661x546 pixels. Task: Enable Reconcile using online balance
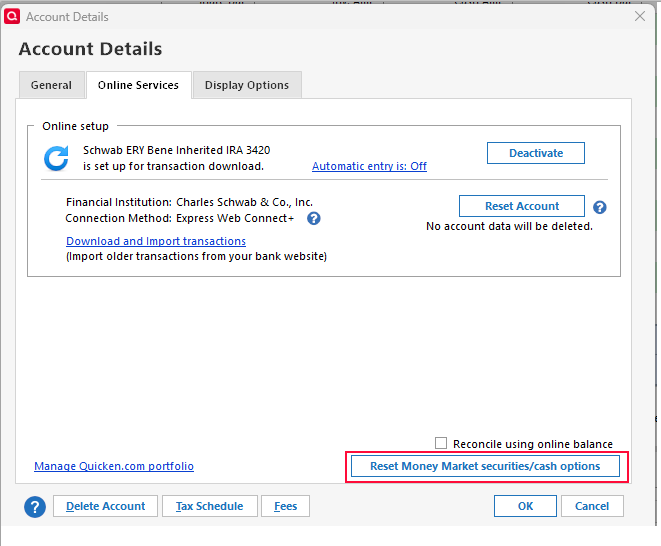[x=441, y=443]
